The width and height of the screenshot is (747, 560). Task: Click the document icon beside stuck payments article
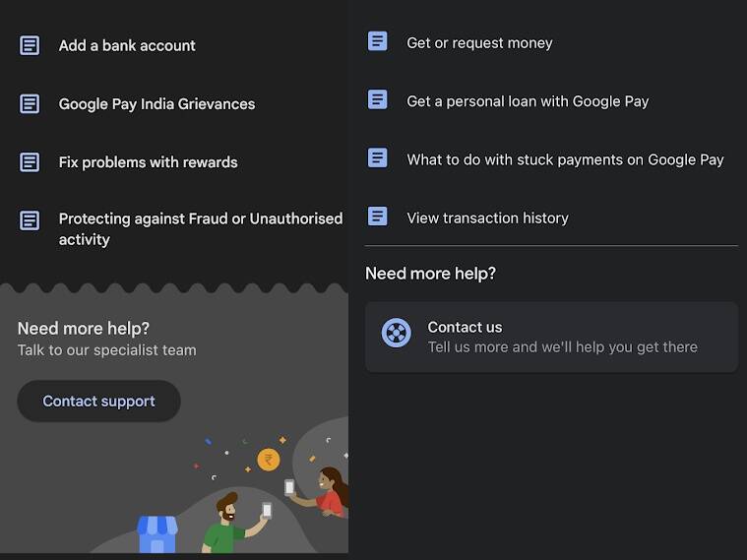[x=378, y=157]
